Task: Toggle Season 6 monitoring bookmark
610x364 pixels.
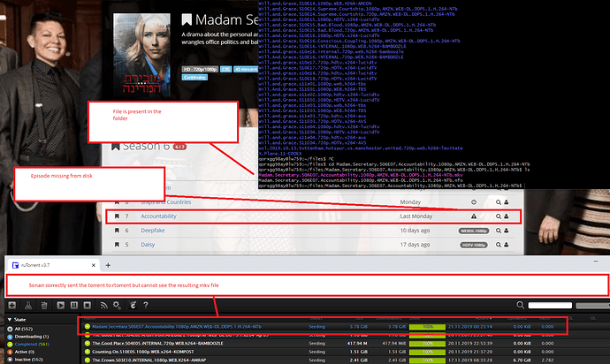Action: pos(116,147)
